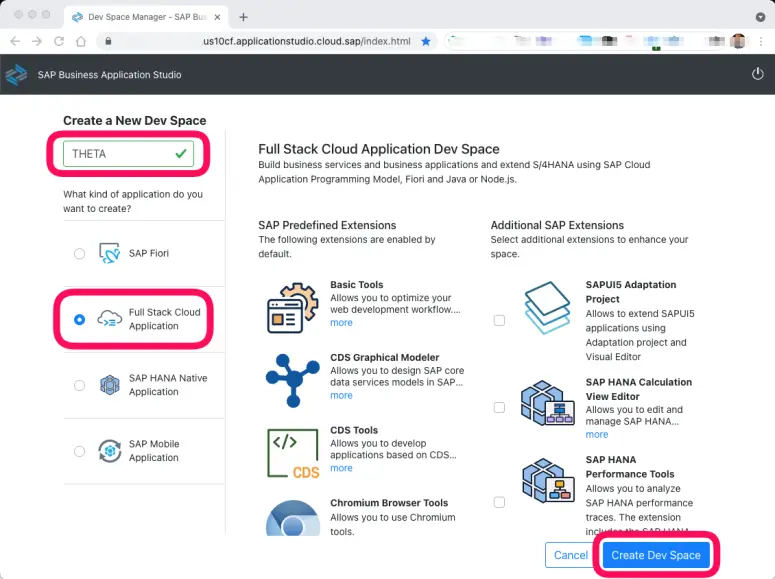Screen dimensions: 775x579
Task: Close the Dev Space Manager tab
Action: click(x=217, y=17)
